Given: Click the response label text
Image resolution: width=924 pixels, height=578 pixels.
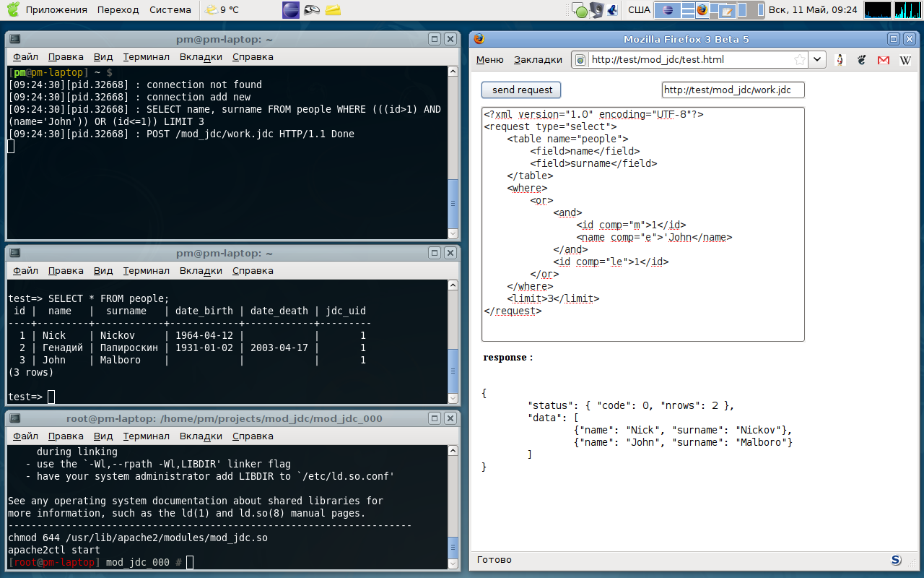Looking at the screenshot, I should (x=508, y=357).
